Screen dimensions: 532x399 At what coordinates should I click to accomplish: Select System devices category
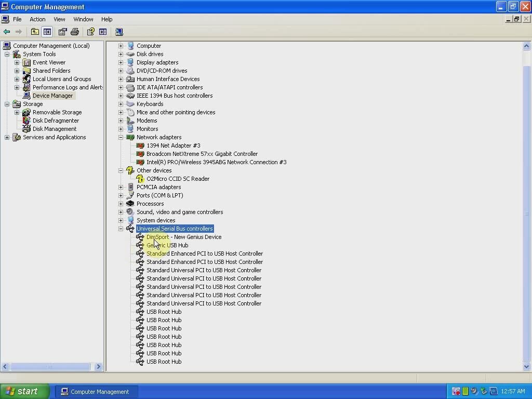tap(156, 220)
